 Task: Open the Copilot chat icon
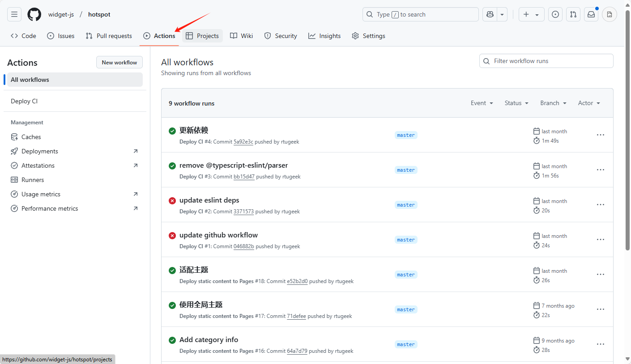tap(490, 14)
